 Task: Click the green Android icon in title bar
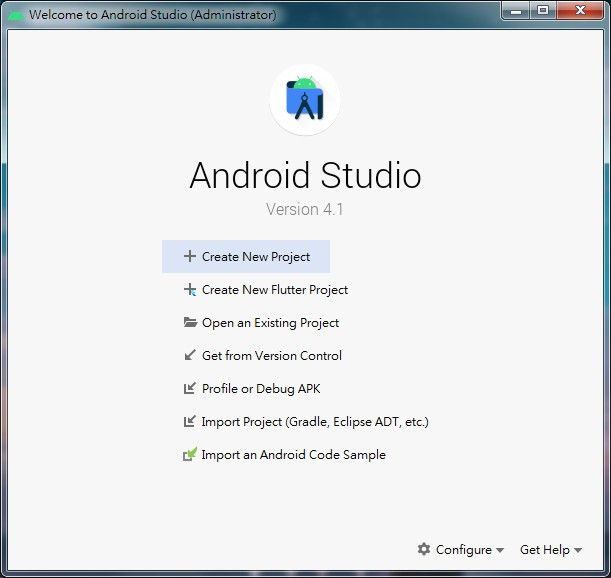pyautogui.click(x=16, y=15)
